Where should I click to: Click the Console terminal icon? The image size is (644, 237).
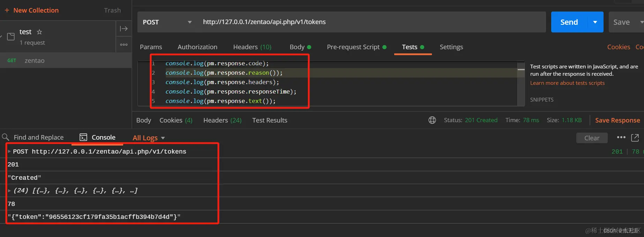83,137
